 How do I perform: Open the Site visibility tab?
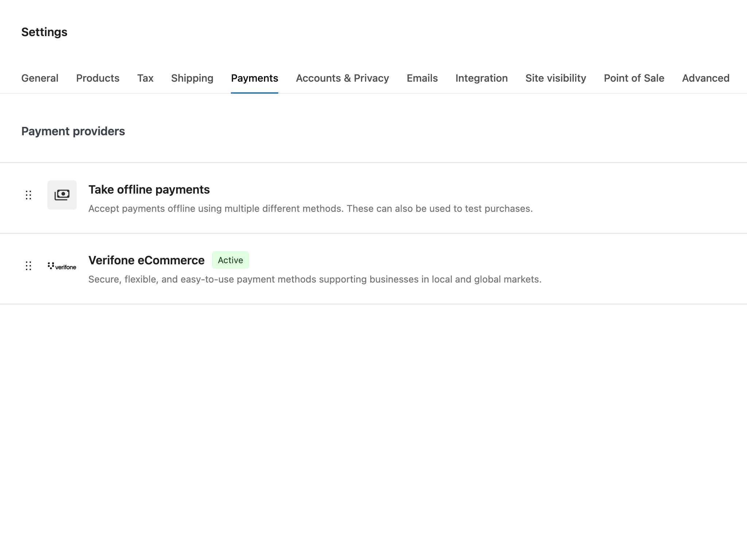click(x=555, y=78)
